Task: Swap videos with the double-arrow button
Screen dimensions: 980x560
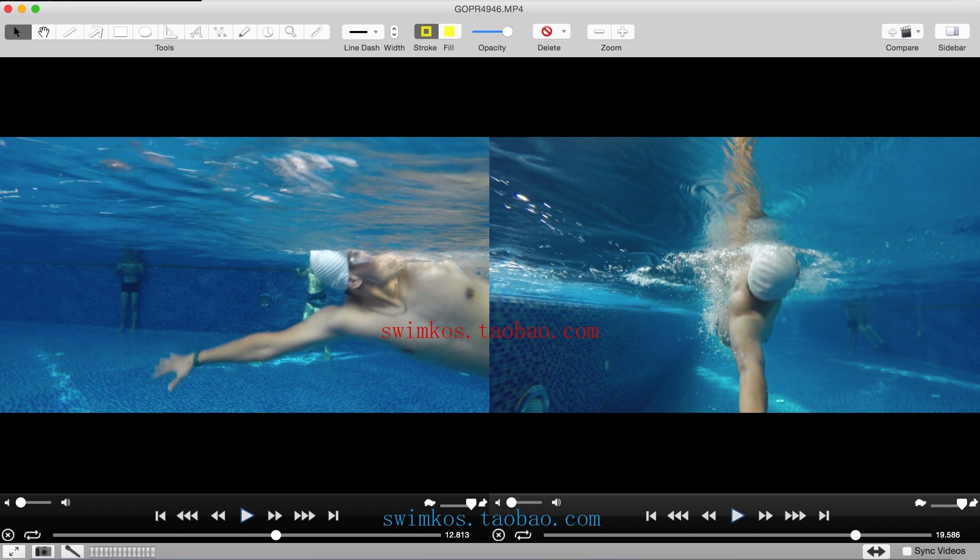Action: (x=876, y=551)
